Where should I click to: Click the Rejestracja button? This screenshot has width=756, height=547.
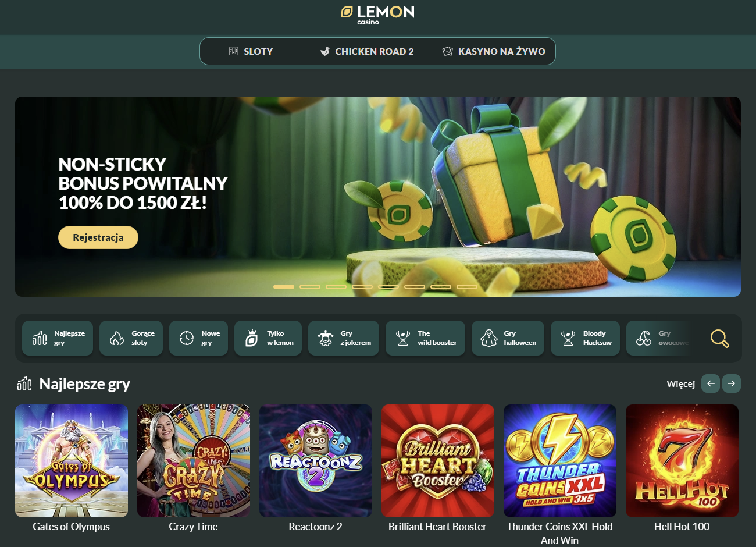98,237
